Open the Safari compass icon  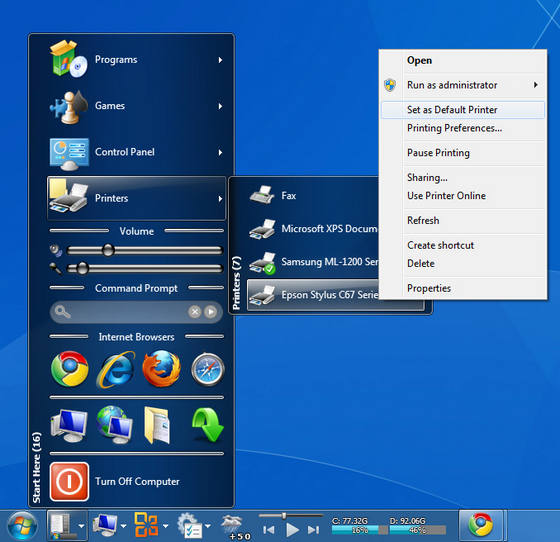click(208, 370)
